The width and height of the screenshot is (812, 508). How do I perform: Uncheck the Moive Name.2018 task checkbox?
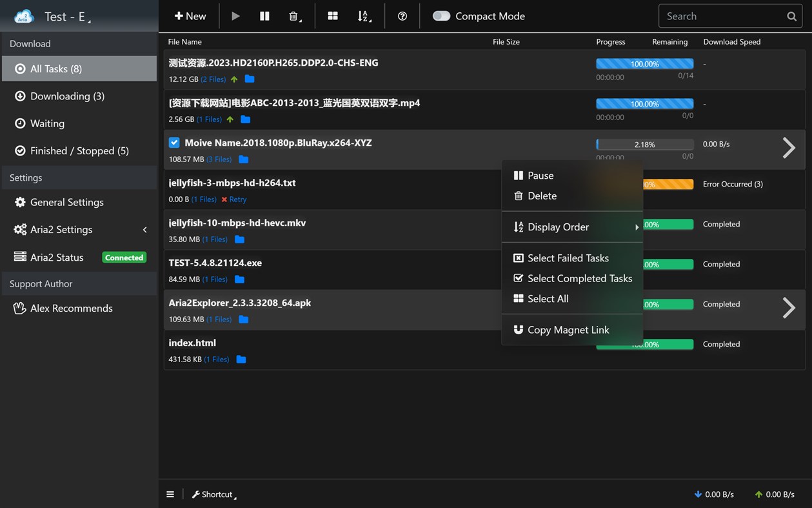173,143
